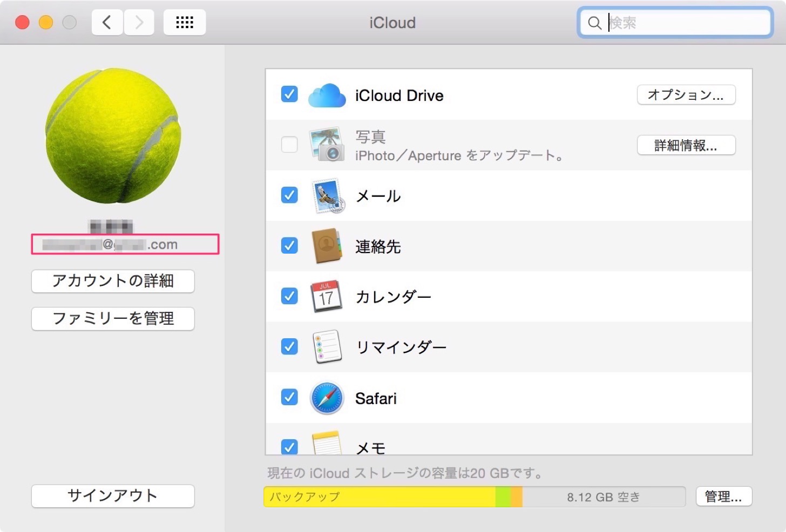Click the 管理… storage button

pyautogui.click(x=723, y=496)
